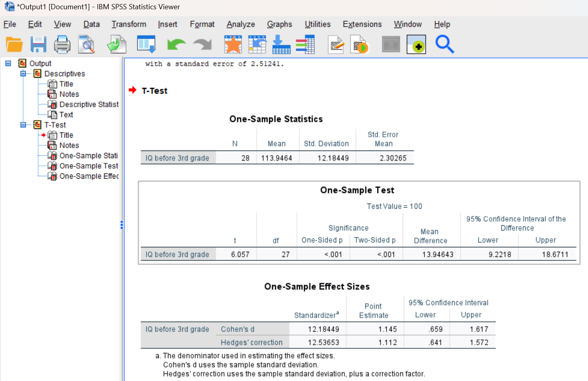This screenshot has width=588, height=381.
Task: Click the Output root book icon
Action: (22, 63)
